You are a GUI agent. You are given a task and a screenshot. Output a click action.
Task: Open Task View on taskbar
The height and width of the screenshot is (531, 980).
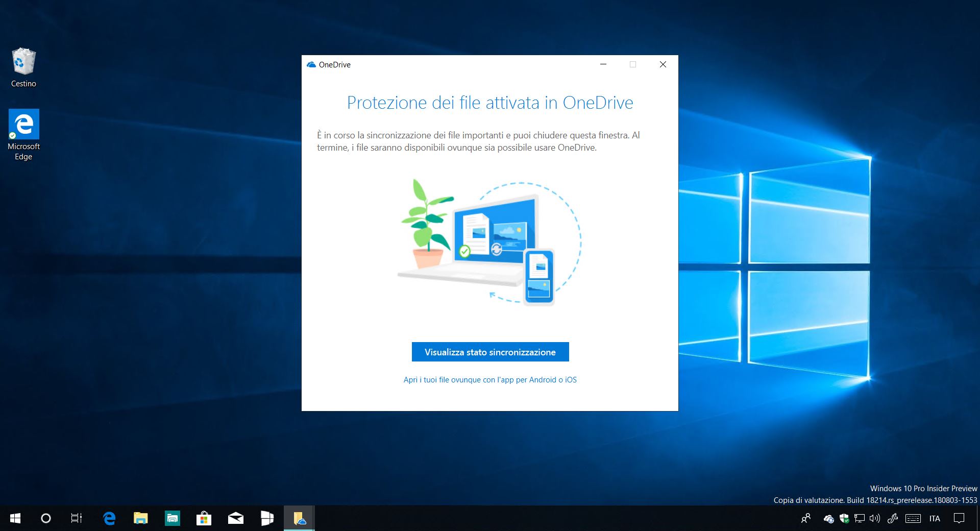coord(76,518)
